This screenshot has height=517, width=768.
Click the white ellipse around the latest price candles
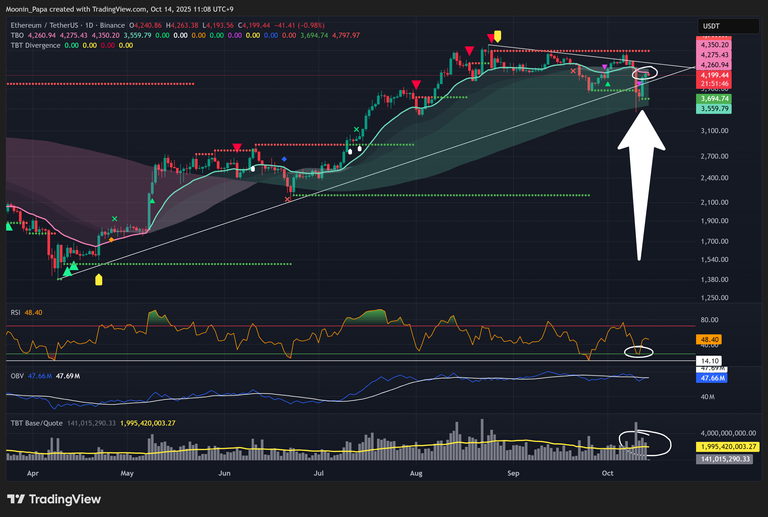click(x=645, y=73)
